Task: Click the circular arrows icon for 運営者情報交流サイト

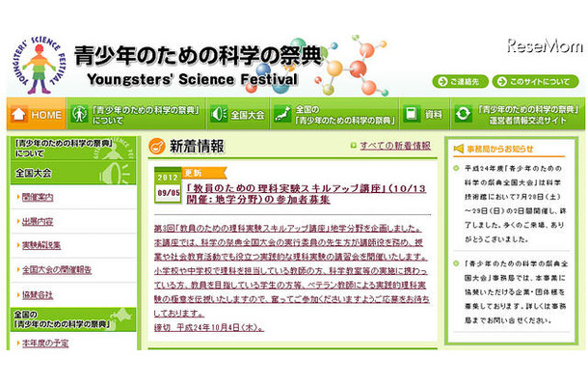Action: click(464, 114)
